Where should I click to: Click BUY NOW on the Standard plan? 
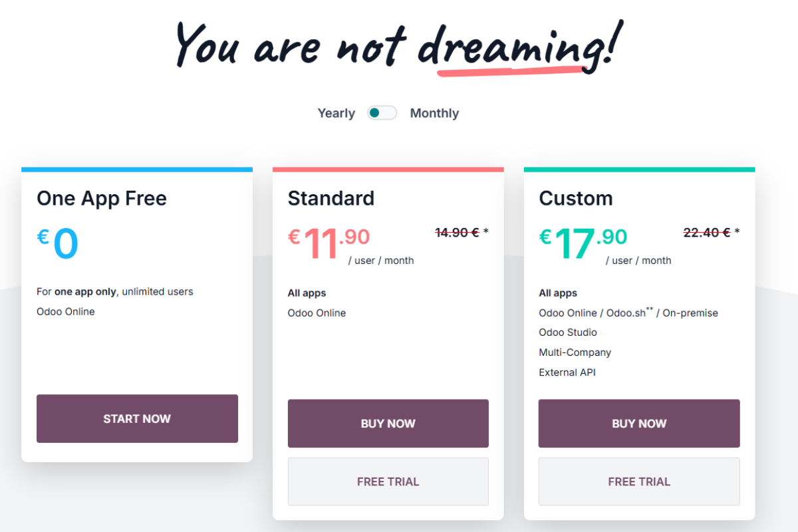point(388,423)
